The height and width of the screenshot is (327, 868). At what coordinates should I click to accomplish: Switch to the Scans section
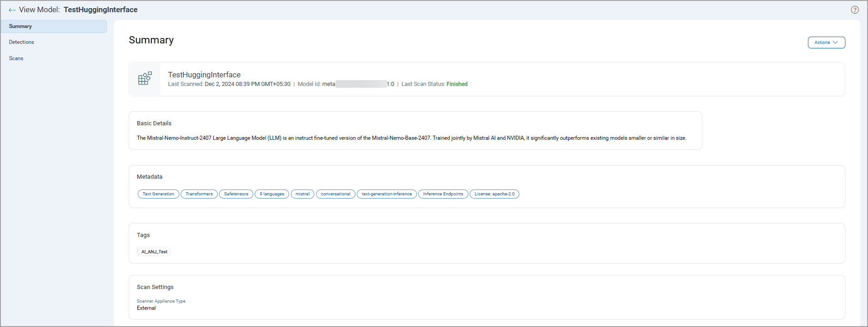tap(16, 58)
